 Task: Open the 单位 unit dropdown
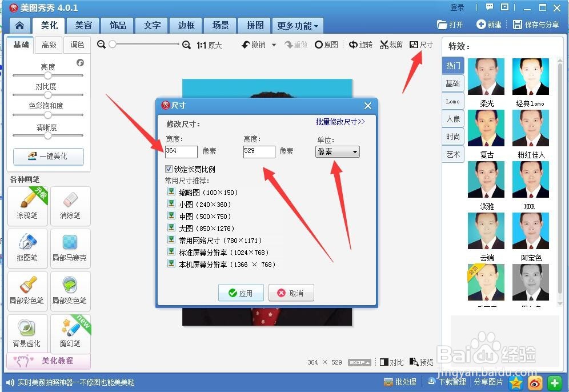coord(338,152)
